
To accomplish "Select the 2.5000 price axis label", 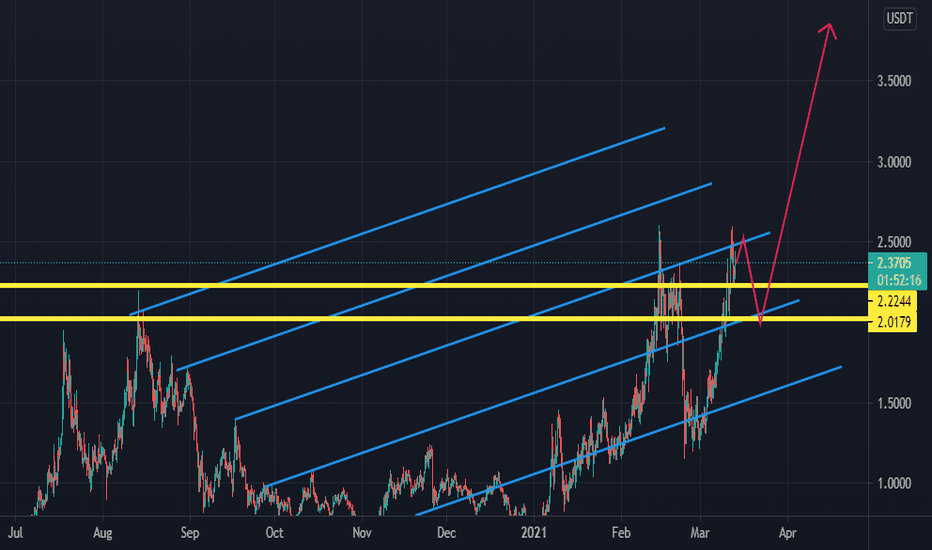I will pyautogui.click(x=894, y=242).
